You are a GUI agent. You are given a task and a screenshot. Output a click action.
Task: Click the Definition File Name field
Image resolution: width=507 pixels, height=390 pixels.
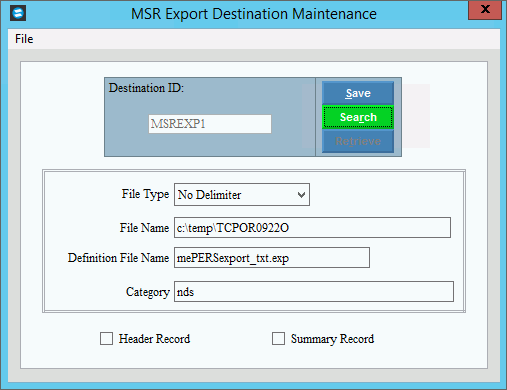[272, 258]
